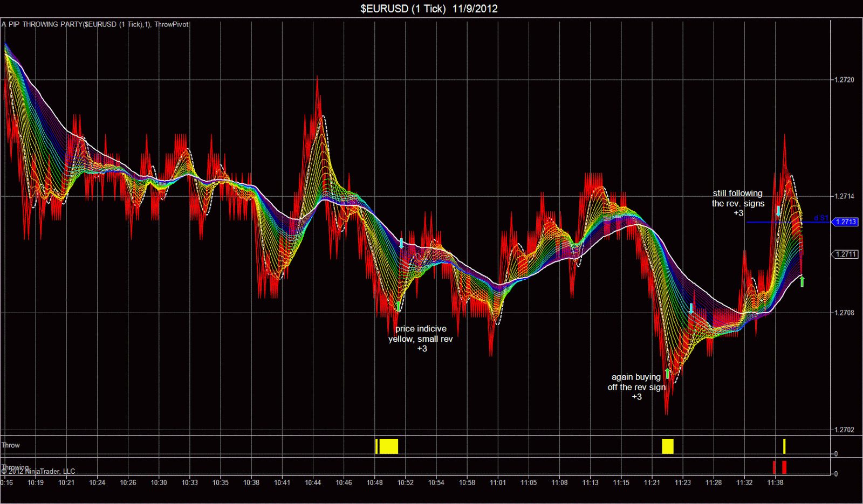This screenshot has width=863, height=504.
Task: Click the chart title '$EURUSD (1 Tick) 11/9/2012'
Action: coord(429,9)
